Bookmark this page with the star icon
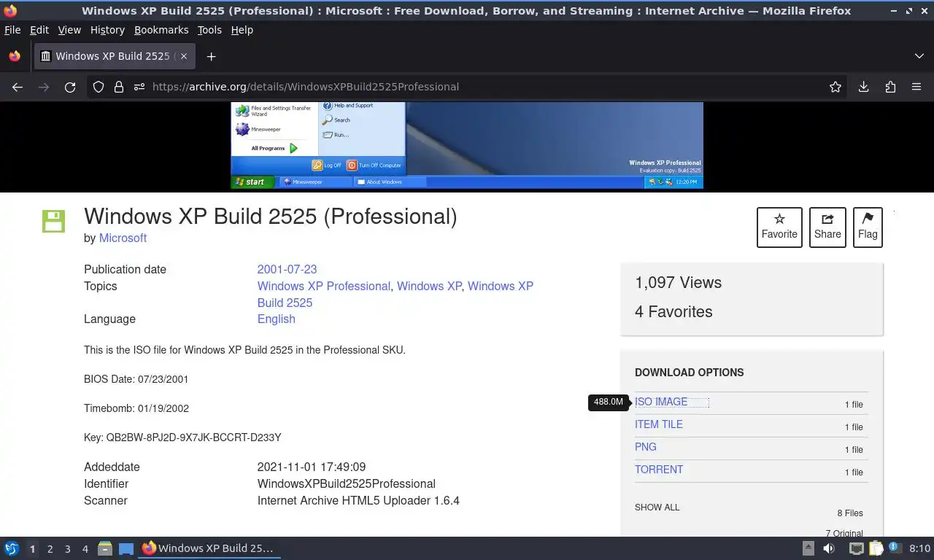The width and height of the screenshot is (934, 560). tap(835, 87)
